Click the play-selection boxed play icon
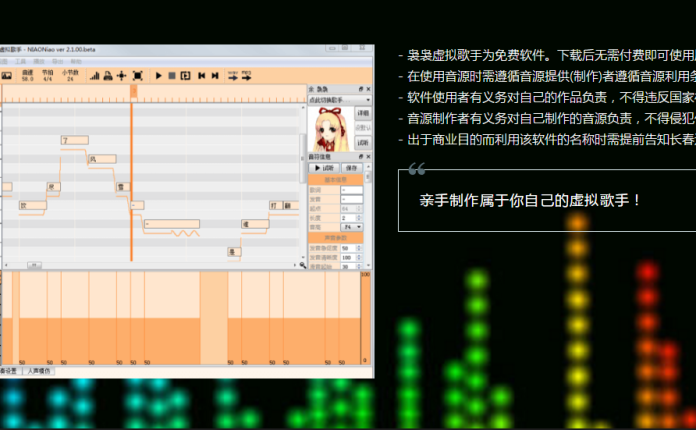The height and width of the screenshot is (430, 696). point(186,76)
